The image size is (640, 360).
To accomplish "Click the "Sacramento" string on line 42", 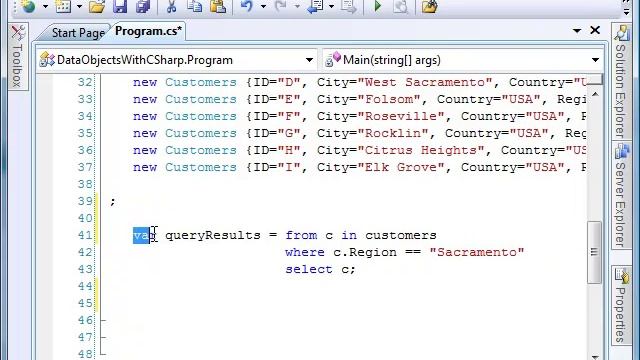I will (477, 252).
